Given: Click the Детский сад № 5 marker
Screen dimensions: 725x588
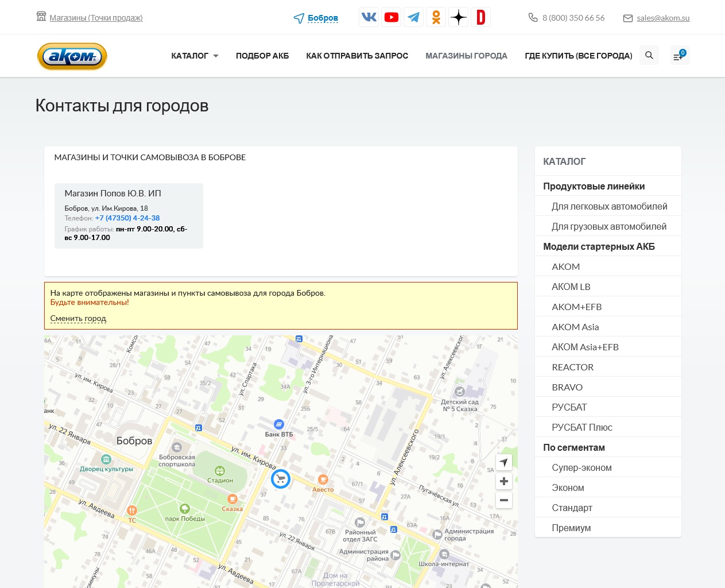Looking at the screenshot, I should pos(460,392).
